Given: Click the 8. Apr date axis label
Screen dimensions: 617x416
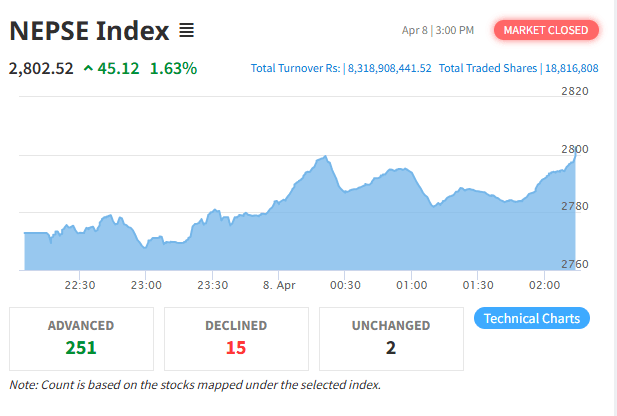Looking at the screenshot, I should (x=279, y=285).
